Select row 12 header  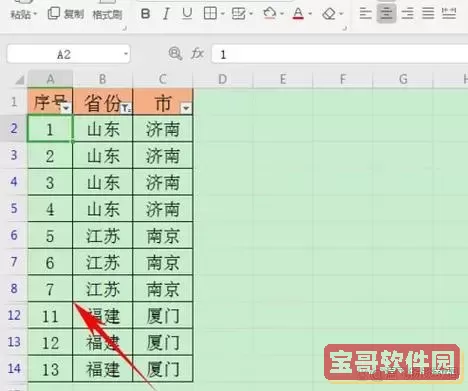[x=14, y=315]
